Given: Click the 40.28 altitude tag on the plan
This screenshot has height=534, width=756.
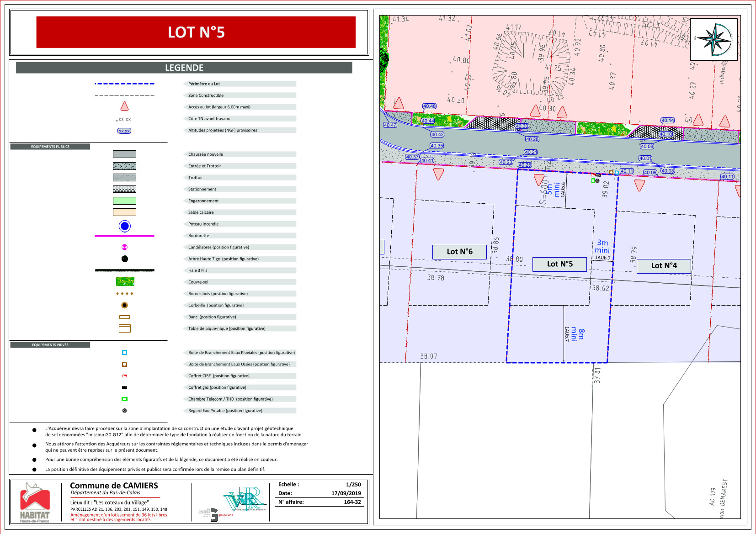Looking at the screenshot, I should [x=532, y=139].
